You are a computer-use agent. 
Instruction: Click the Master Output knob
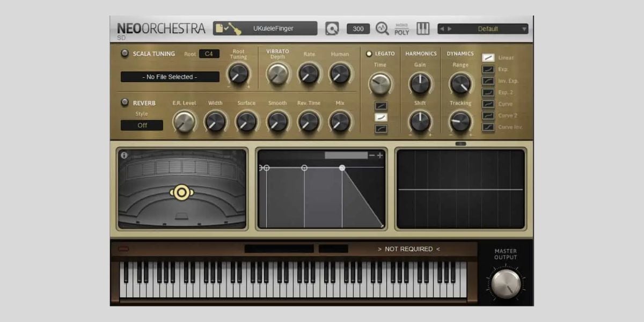pyautogui.click(x=506, y=283)
